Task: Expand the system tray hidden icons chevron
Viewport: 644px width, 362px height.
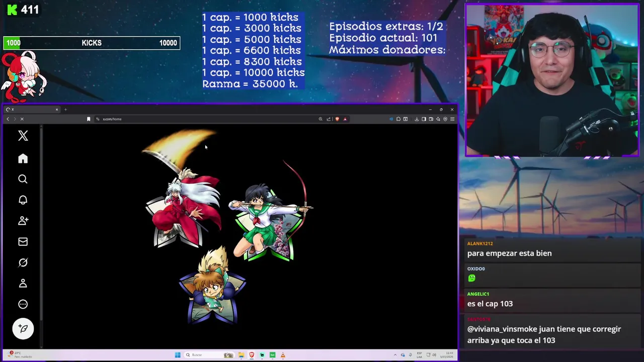Action: click(395, 355)
